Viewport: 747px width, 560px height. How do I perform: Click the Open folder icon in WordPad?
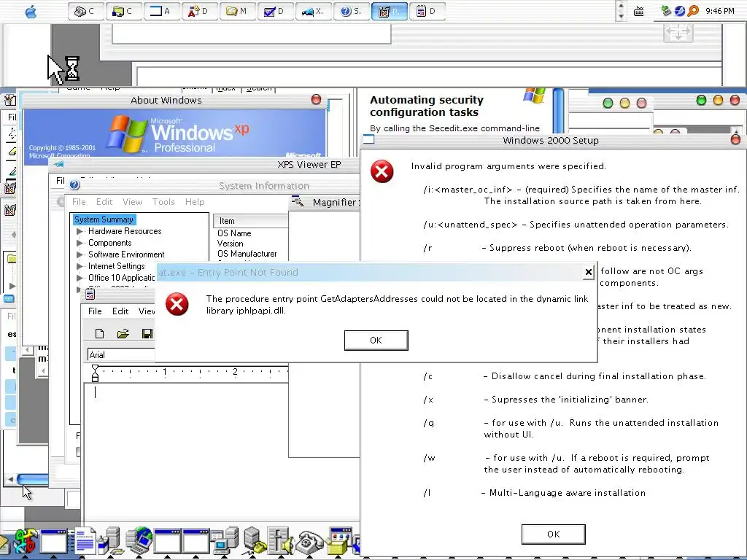(x=123, y=334)
